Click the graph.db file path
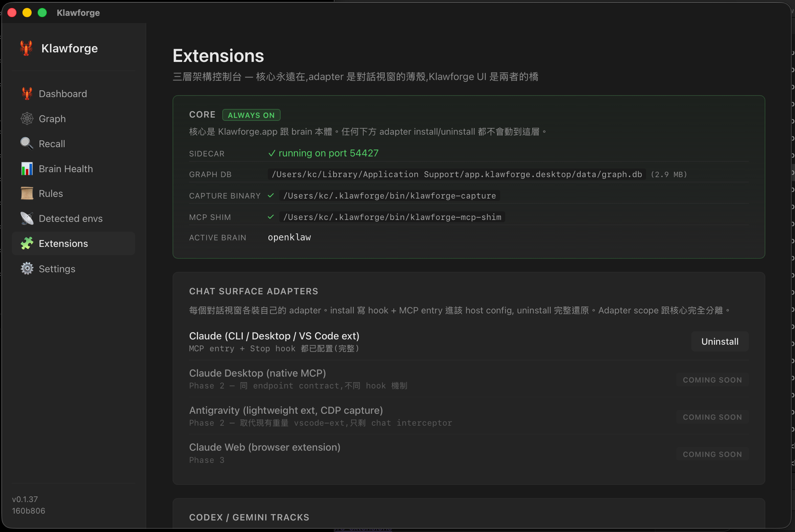The width and height of the screenshot is (795, 532). [457, 174]
